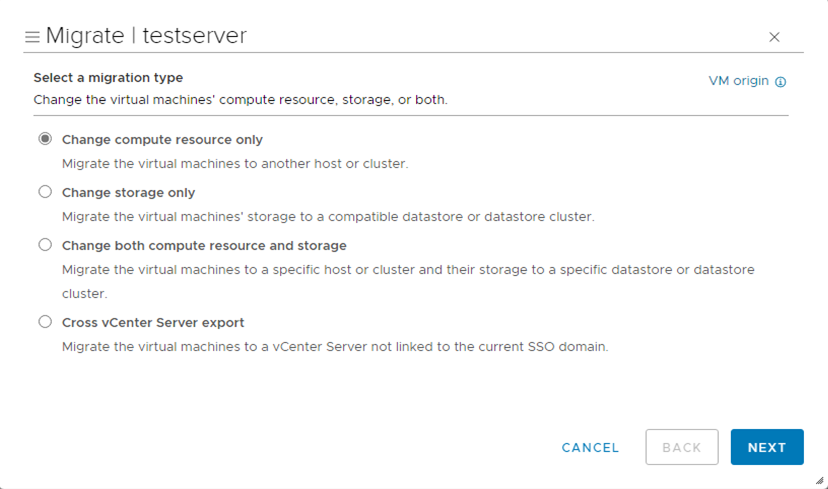Click the disabled Back button
828x489 pixels.
pos(682,448)
